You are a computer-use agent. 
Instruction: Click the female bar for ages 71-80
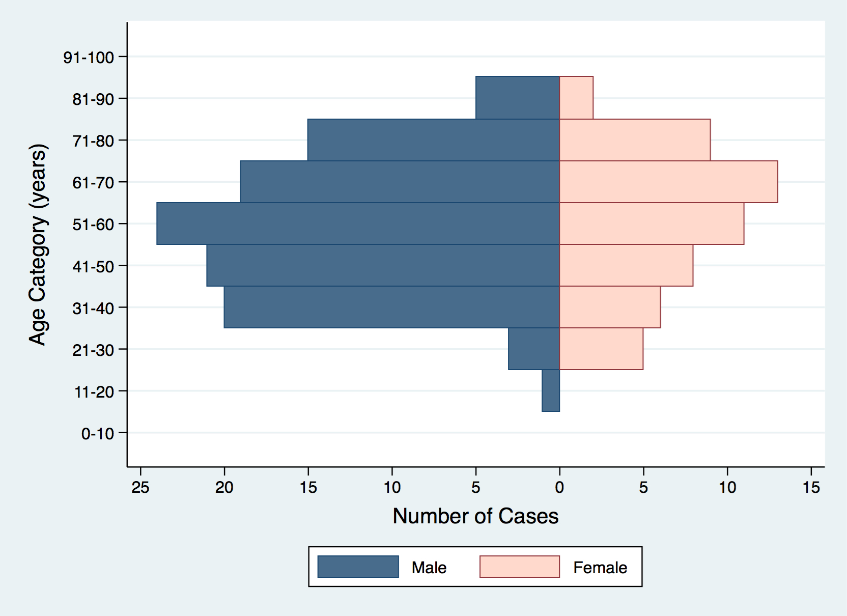(635, 140)
